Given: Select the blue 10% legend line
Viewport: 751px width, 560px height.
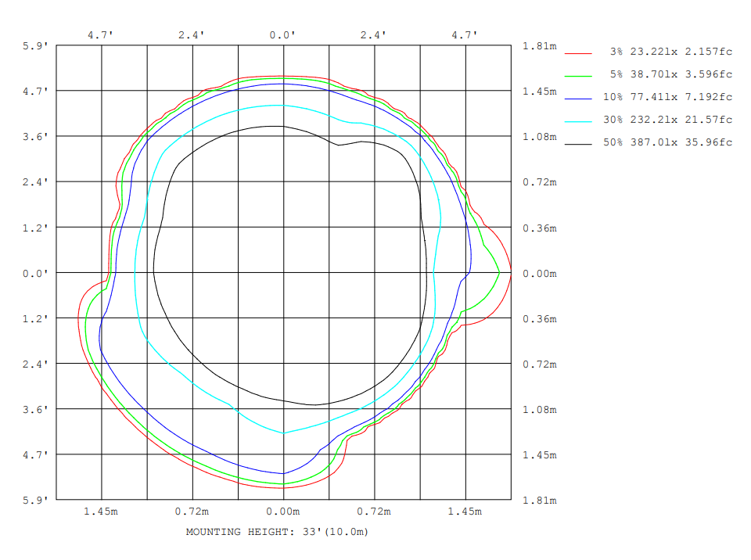Looking at the screenshot, I should [x=578, y=99].
